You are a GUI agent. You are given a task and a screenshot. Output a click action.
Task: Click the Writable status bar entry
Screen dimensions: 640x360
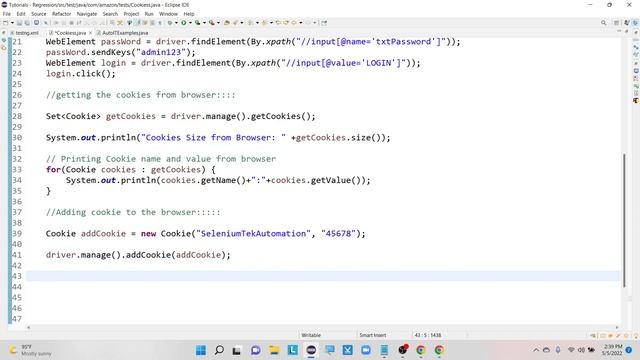click(311, 335)
